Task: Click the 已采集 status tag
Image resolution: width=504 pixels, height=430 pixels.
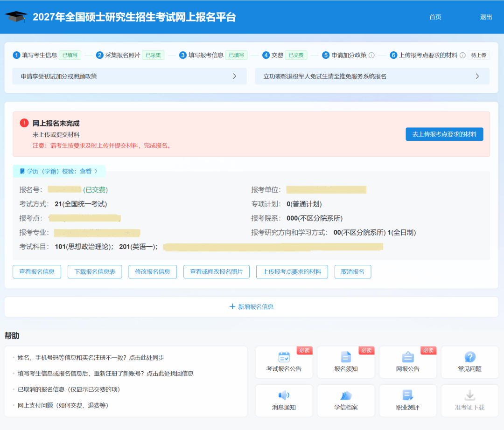Action: [x=154, y=55]
